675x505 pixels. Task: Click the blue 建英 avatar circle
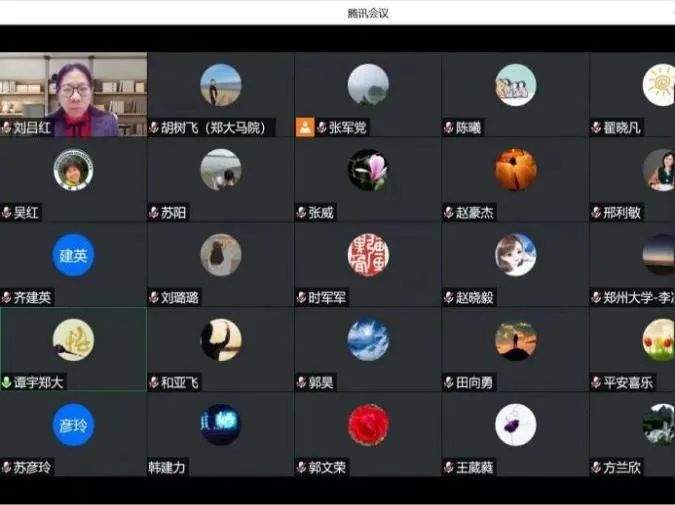(x=73, y=255)
